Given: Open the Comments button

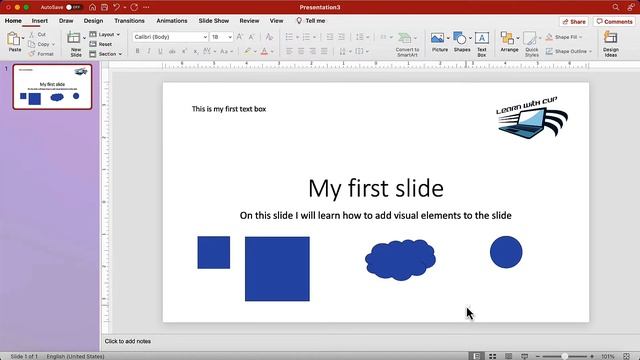Looking at the screenshot, I should point(614,22).
